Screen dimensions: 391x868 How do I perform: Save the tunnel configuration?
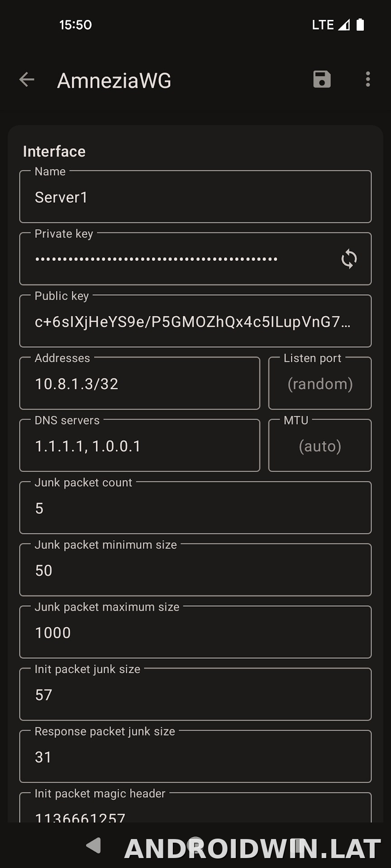click(322, 79)
